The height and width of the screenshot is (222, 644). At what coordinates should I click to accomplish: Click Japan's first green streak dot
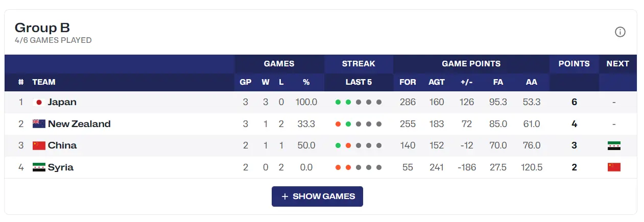338,102
